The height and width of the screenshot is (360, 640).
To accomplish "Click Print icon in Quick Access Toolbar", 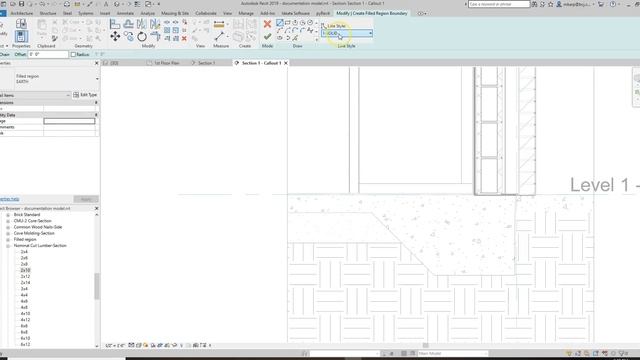I will pos(67,4).
